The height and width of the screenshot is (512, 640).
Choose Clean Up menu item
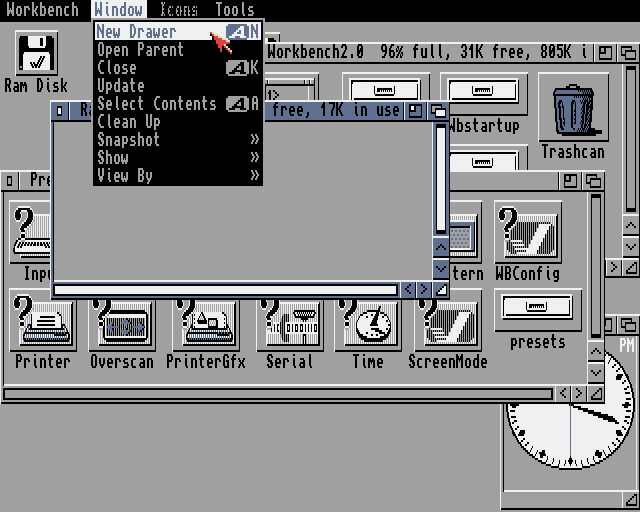(x=178, y=121)
